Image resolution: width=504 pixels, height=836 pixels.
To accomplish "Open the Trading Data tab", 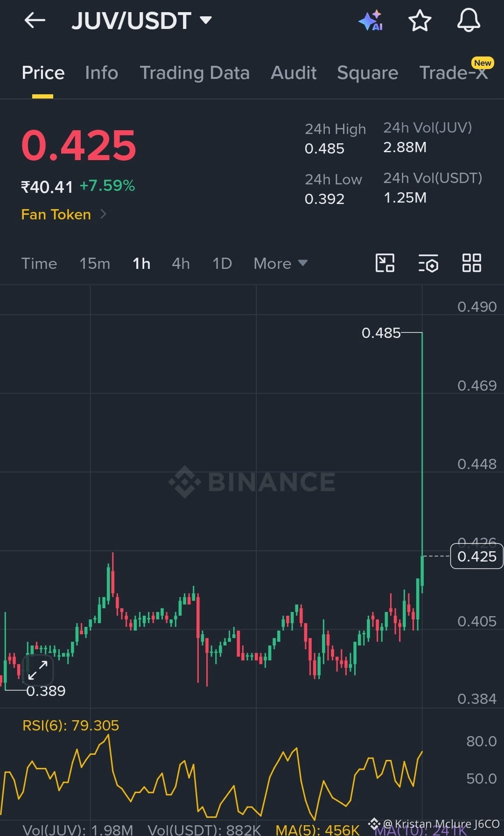I will click(195, 73).
